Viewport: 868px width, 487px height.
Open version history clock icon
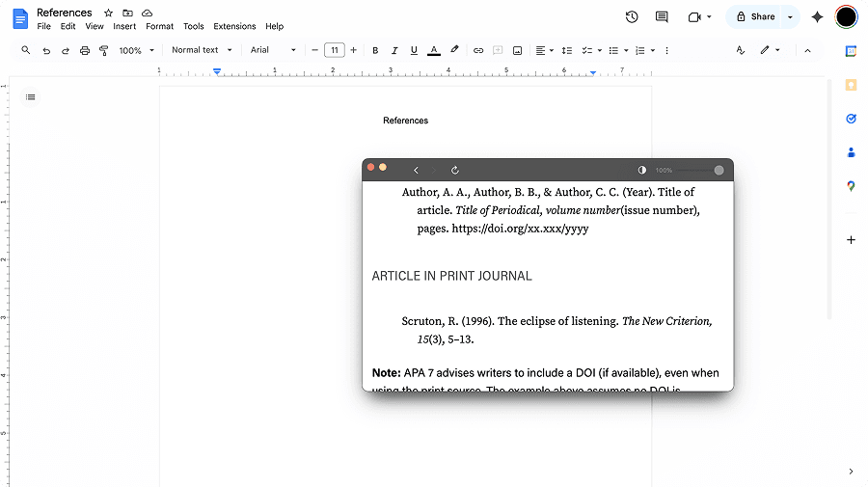(632, 17)
